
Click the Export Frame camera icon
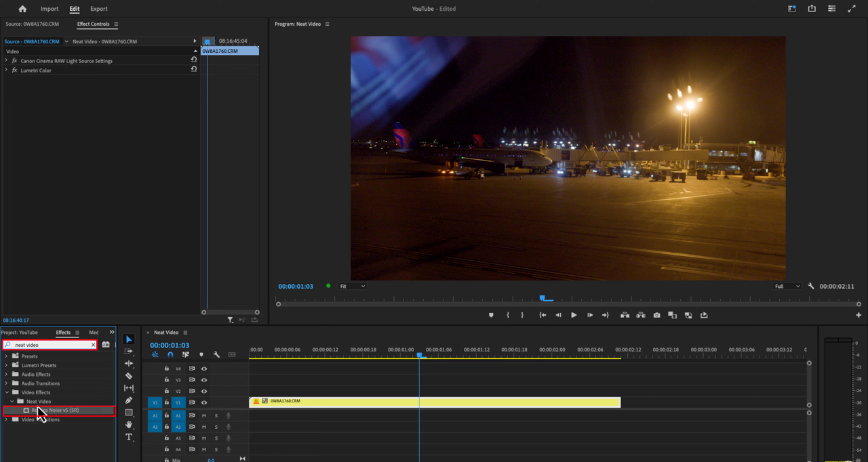point(656,315)
